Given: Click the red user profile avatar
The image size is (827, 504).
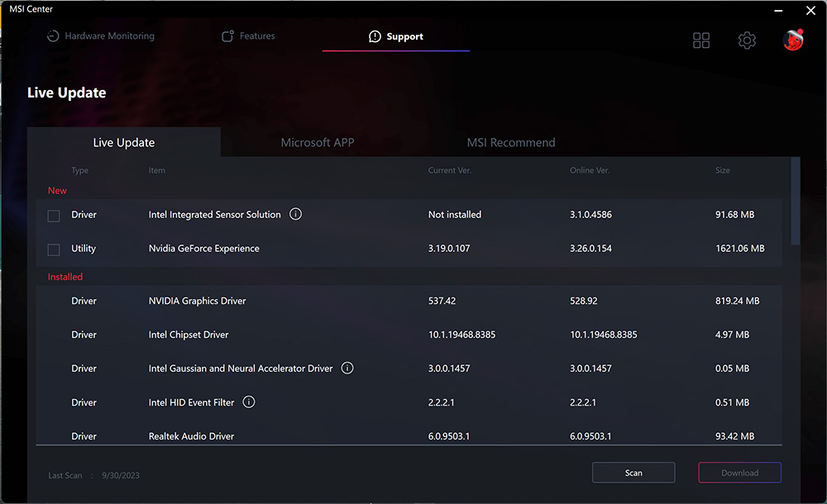Looking at the screenshot, I should 793,40.
